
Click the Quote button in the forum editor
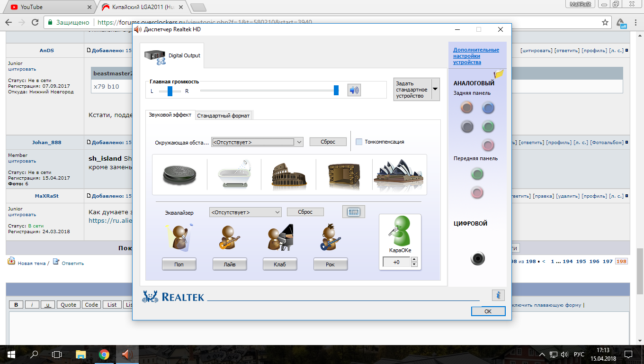[x=69, y=305]
